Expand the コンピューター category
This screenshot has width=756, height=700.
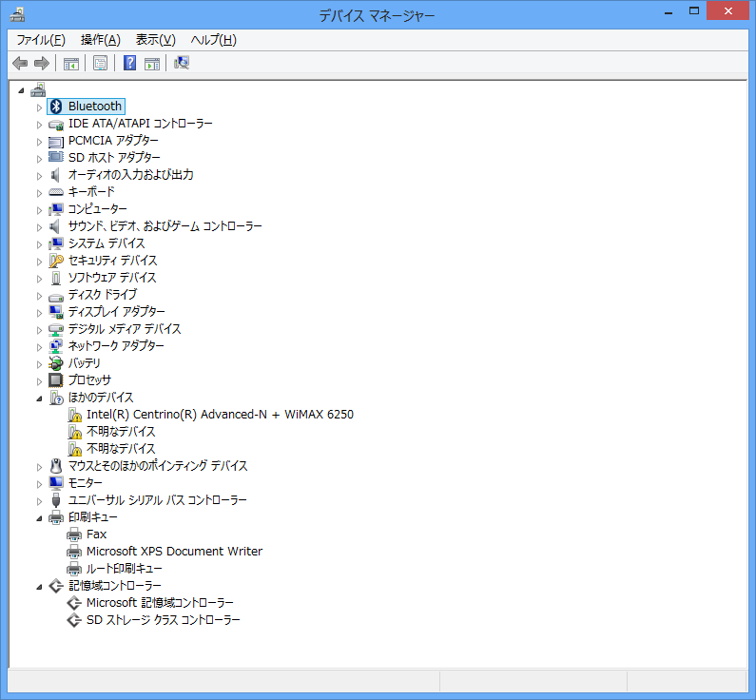coord(40,210)
